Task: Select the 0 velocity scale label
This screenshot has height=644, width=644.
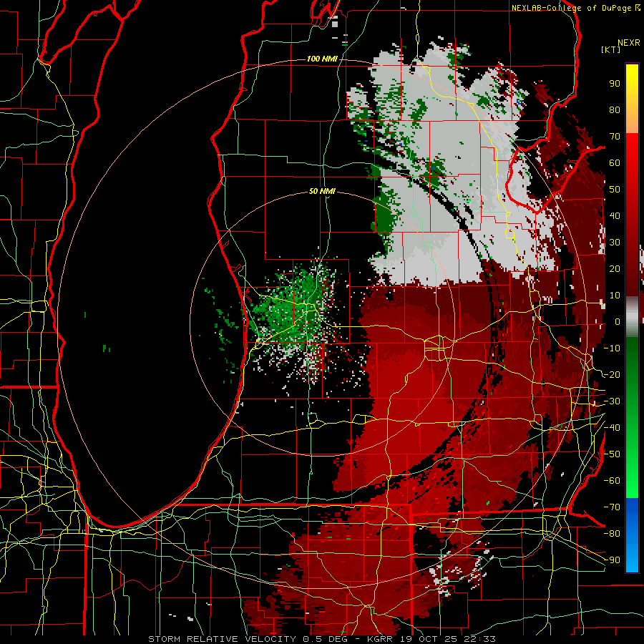Action: 618,321
